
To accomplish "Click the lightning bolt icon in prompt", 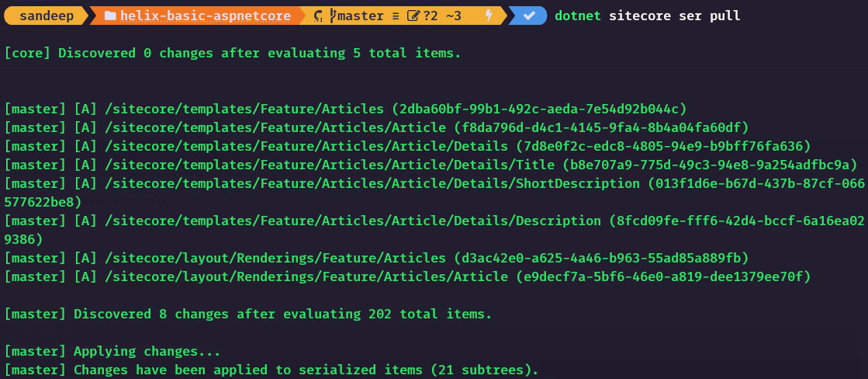I will 488,16.
